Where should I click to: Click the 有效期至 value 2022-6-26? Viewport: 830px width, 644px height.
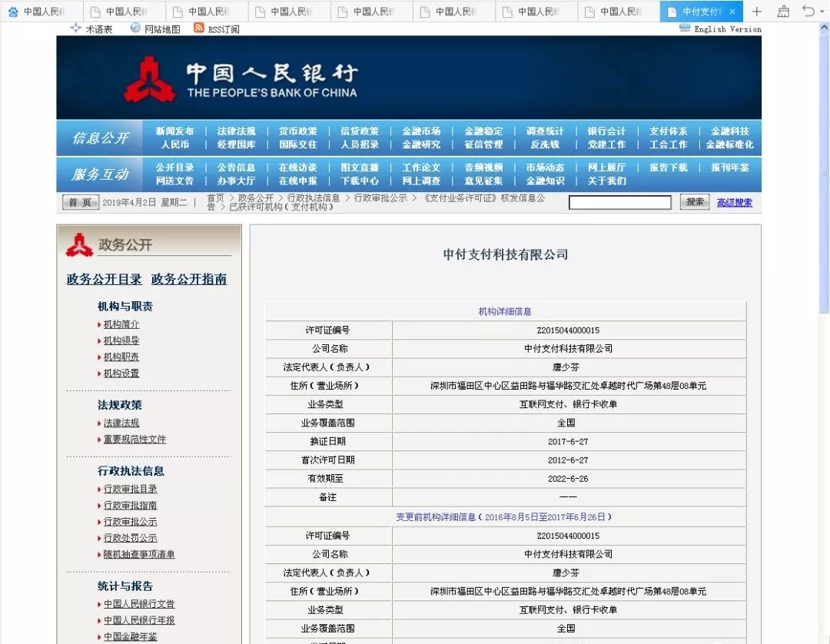click(x=568, y=478)
